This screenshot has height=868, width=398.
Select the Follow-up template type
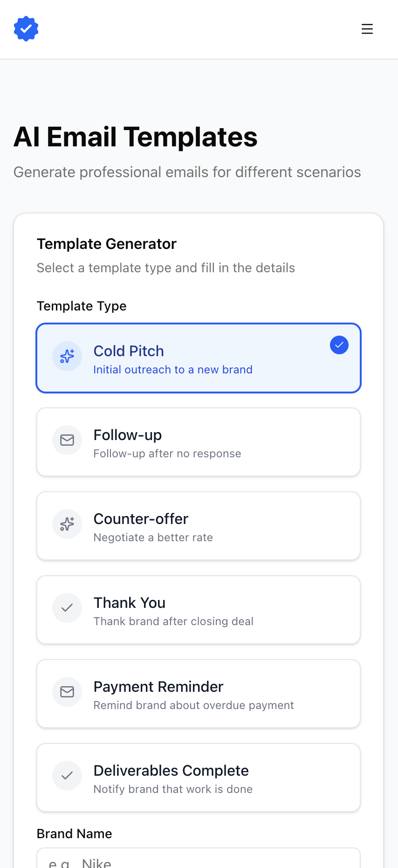coord(199,441)
